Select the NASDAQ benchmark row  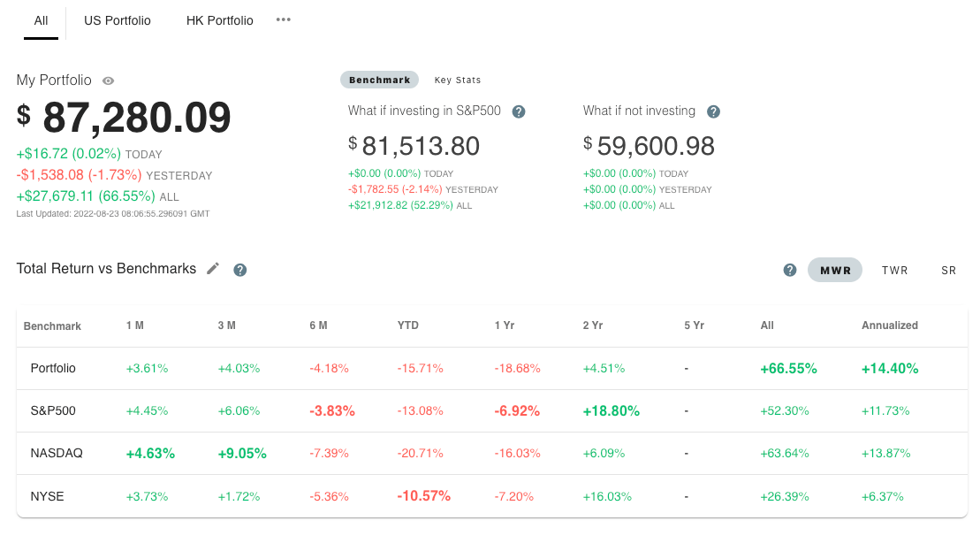(x=56, y=453)
